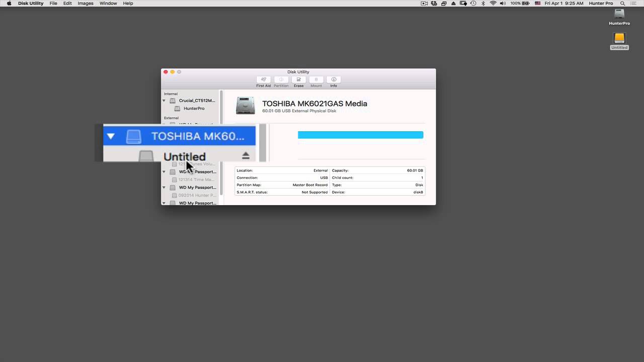Open the US flag input menu

(538, 4)
